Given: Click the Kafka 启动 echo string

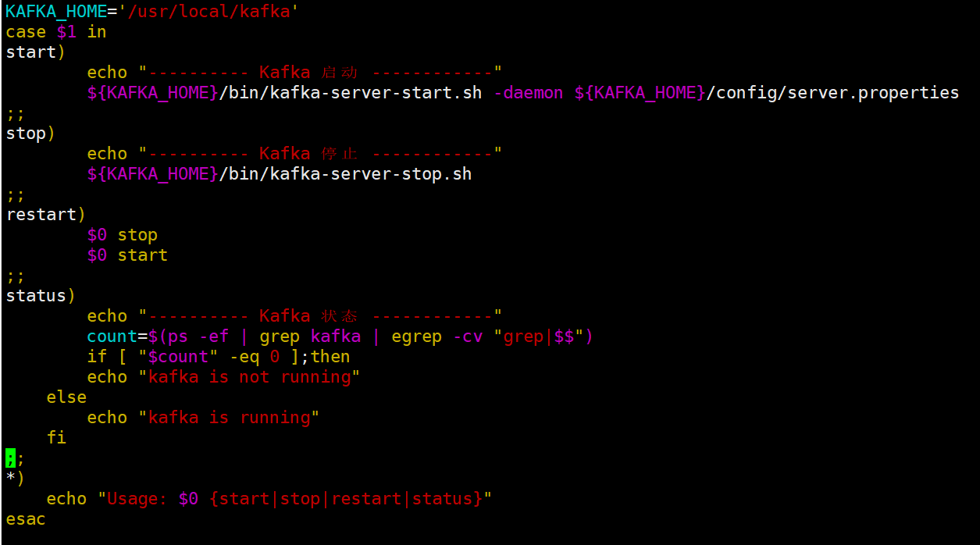Looking at the screenshot, I should [x=321, y=73].
